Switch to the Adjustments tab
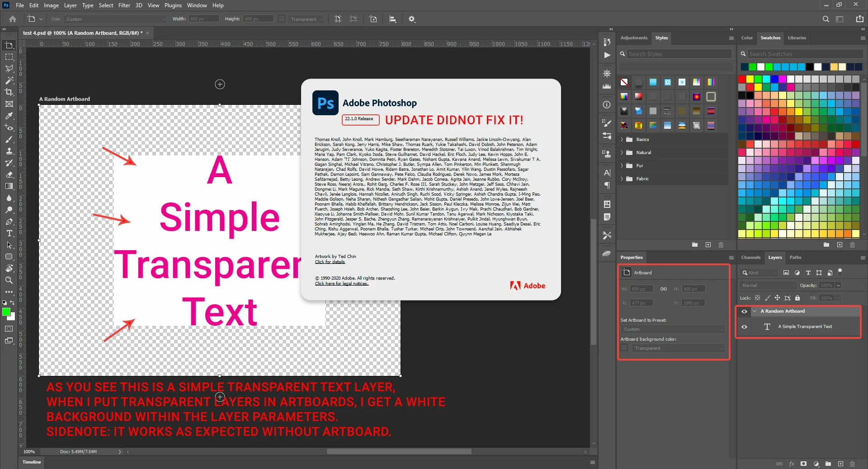Screen dimensions: 868x469 click(634, 38)
